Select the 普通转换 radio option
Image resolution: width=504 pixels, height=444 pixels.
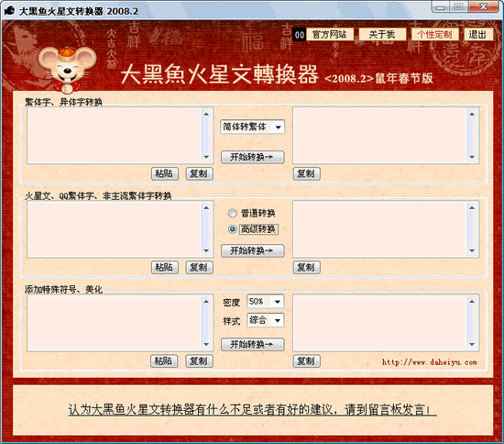click(252, 214)
